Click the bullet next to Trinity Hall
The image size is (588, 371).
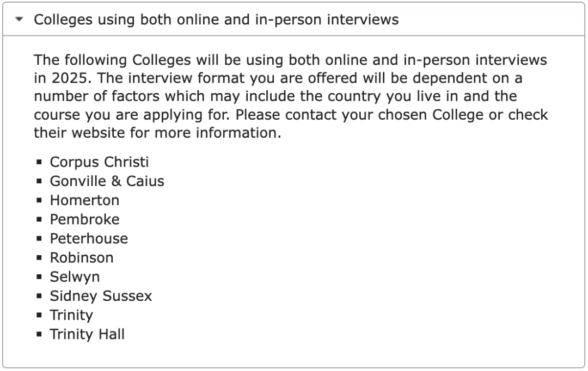[39, 335]
